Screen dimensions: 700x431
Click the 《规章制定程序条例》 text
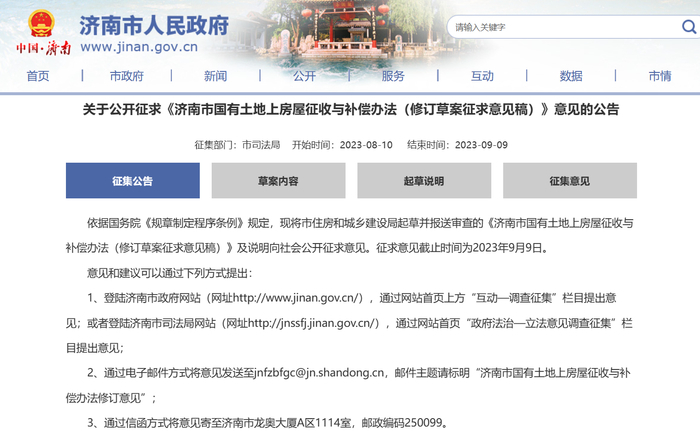coord(194,223)
